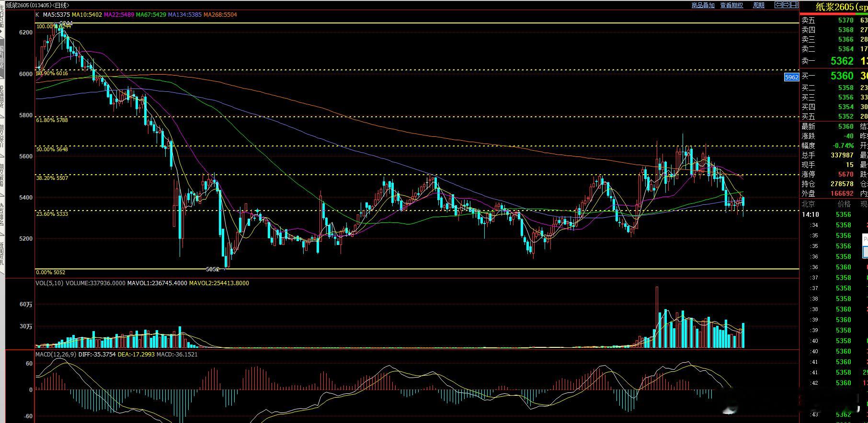Screen dimensions: 868x423
Task: Click the 卖一 best ask price 5362
Action: coord(842,61)
